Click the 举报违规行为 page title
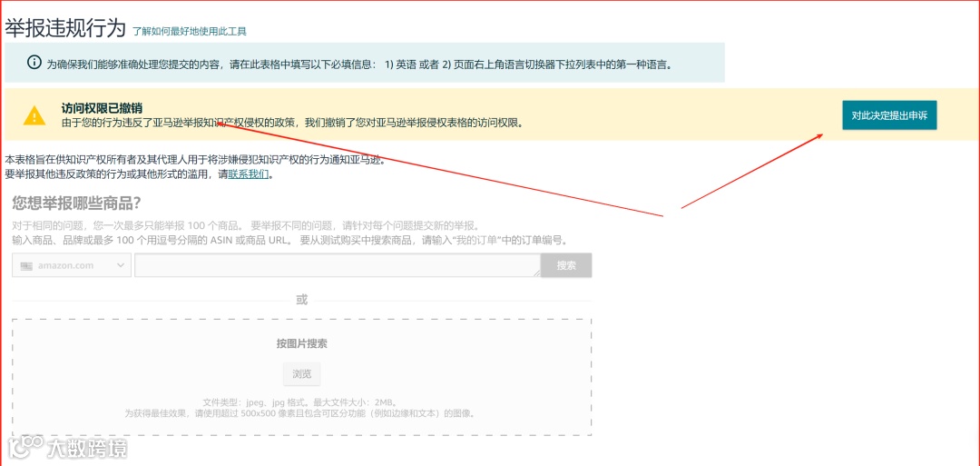The image size is (980, 466). [x=65, y=27]
